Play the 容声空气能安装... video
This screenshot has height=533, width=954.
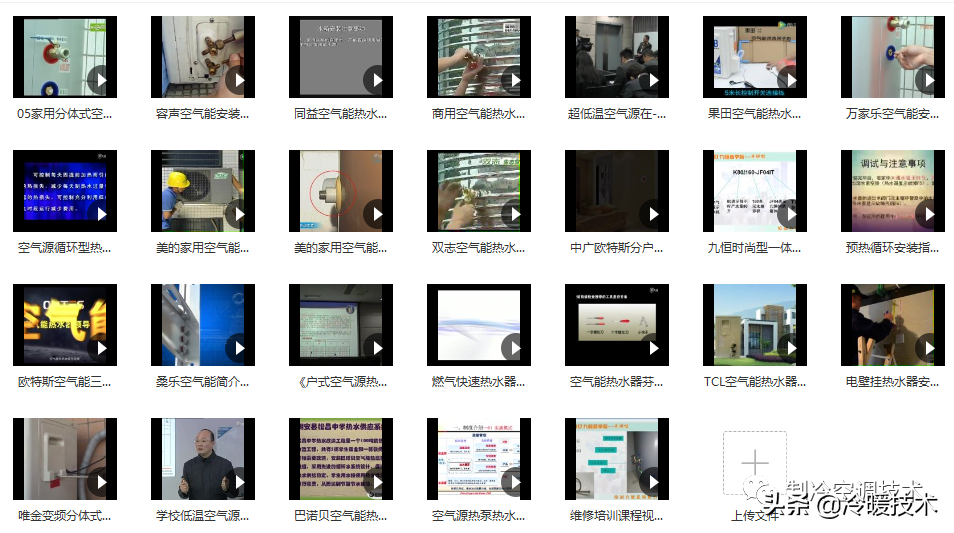(x=238, y=80)
